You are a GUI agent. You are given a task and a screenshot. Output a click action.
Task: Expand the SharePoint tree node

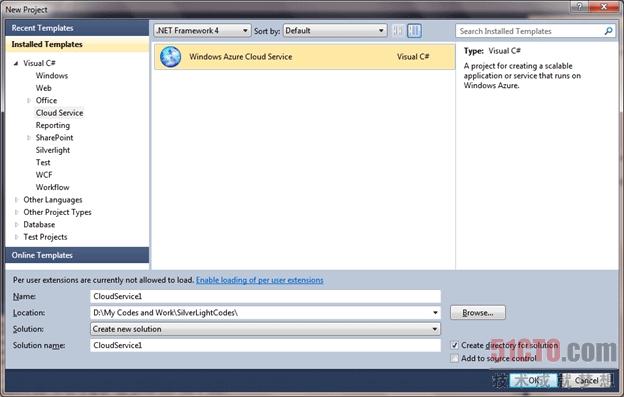click(x=28, y=138)
